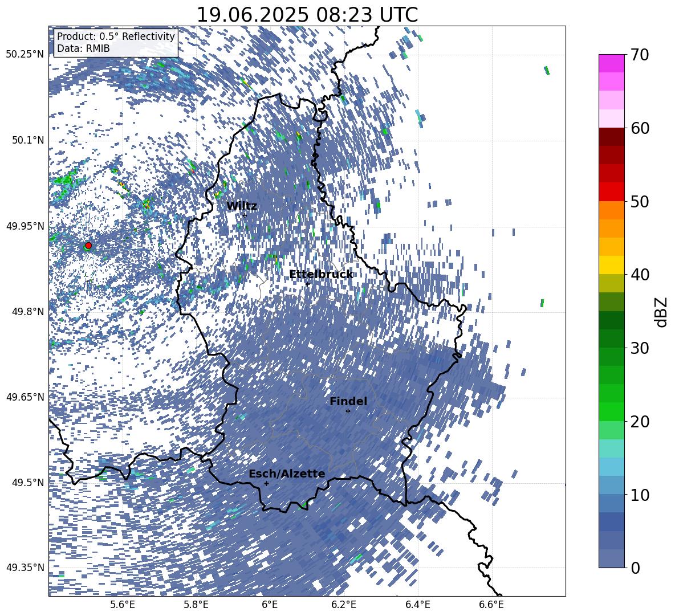Click the colorbar 40 tick label
675x616 pixels.
(640, 275)
